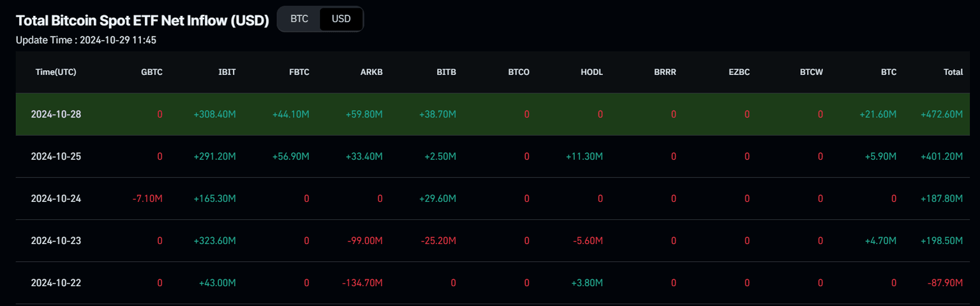Click the FBTC column header

[299, 72]
